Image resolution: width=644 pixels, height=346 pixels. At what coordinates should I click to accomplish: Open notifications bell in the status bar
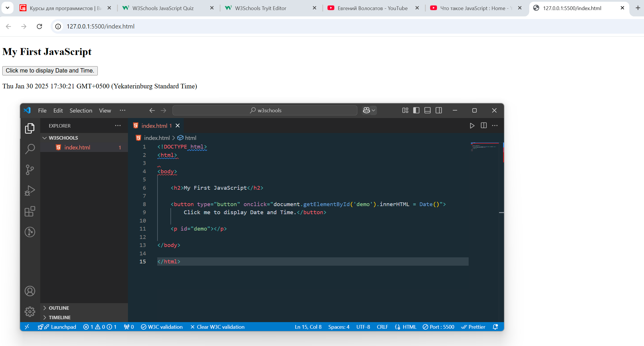(x=495, y=327)
